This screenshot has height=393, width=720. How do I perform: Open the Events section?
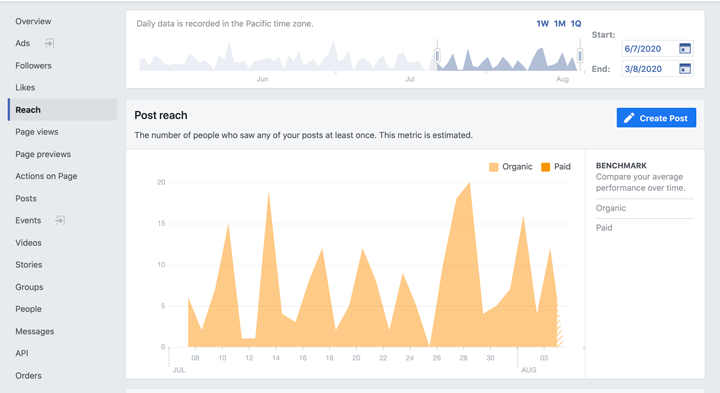28,220
